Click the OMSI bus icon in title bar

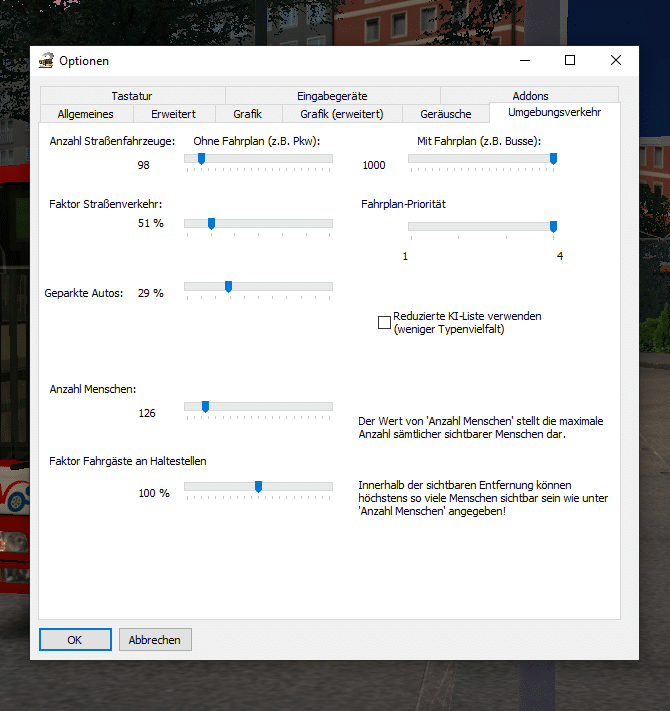pyautogui.click(x=46, y=61)
